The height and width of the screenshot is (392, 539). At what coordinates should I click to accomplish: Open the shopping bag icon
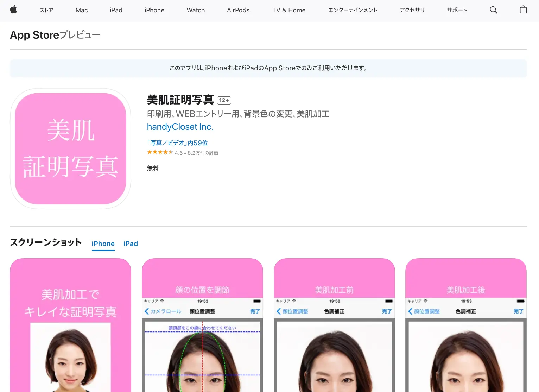point(523,10)
